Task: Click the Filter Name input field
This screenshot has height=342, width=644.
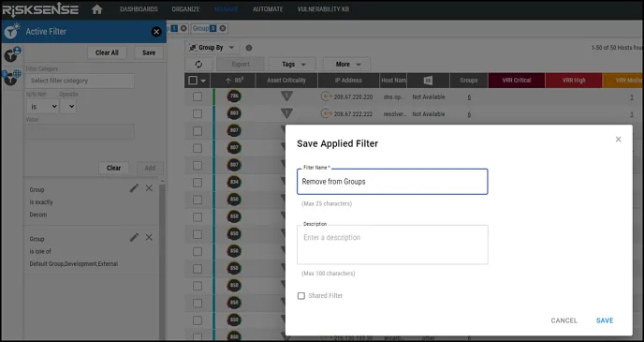Action: pos(392,182)
